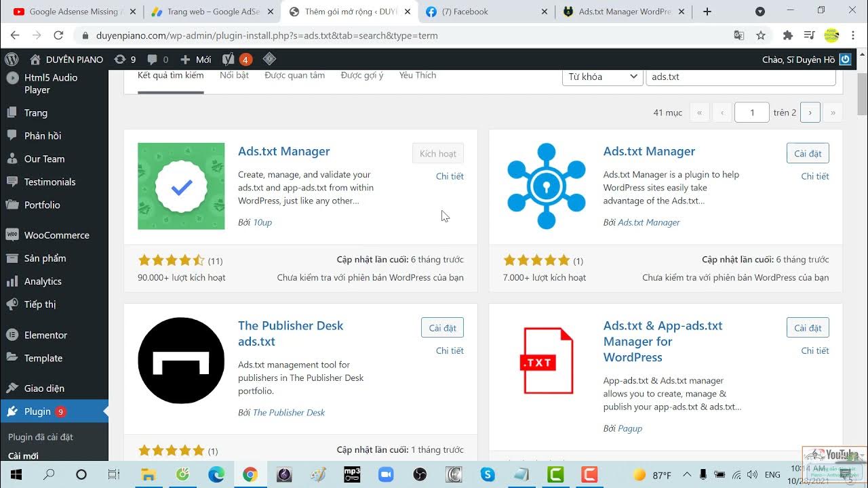Screen dimensions: 868x488
Task: Switch to 'Được quan tâm' tab
Action: pos(294,76)
